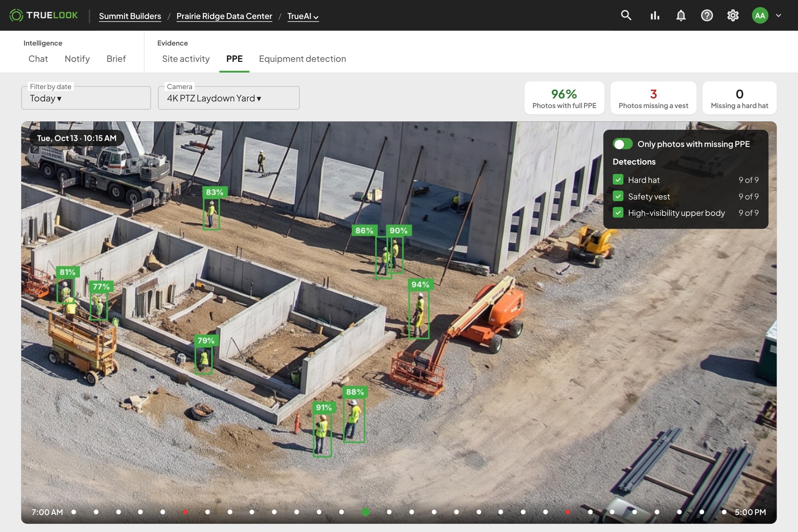Open the analytics bar chart icon
The height and width of the screenshot is (532, 798).
[x=654, y=15]
